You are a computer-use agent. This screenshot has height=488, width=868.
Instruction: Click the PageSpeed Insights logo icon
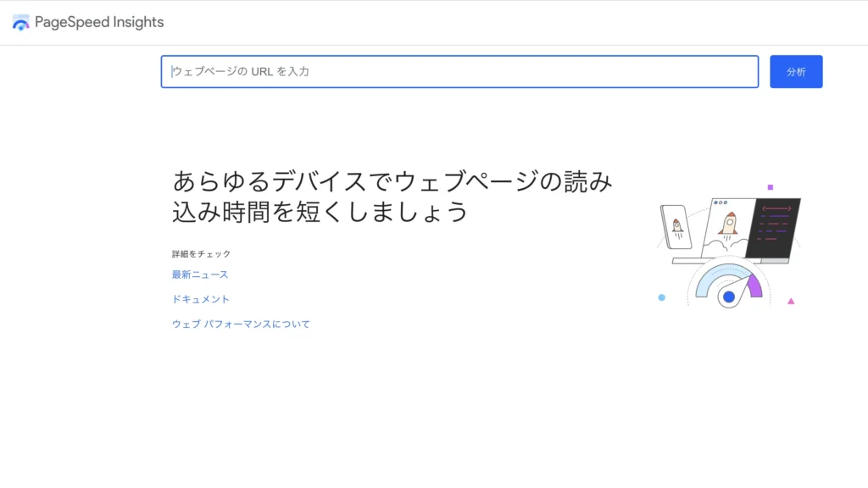[21, 23]
